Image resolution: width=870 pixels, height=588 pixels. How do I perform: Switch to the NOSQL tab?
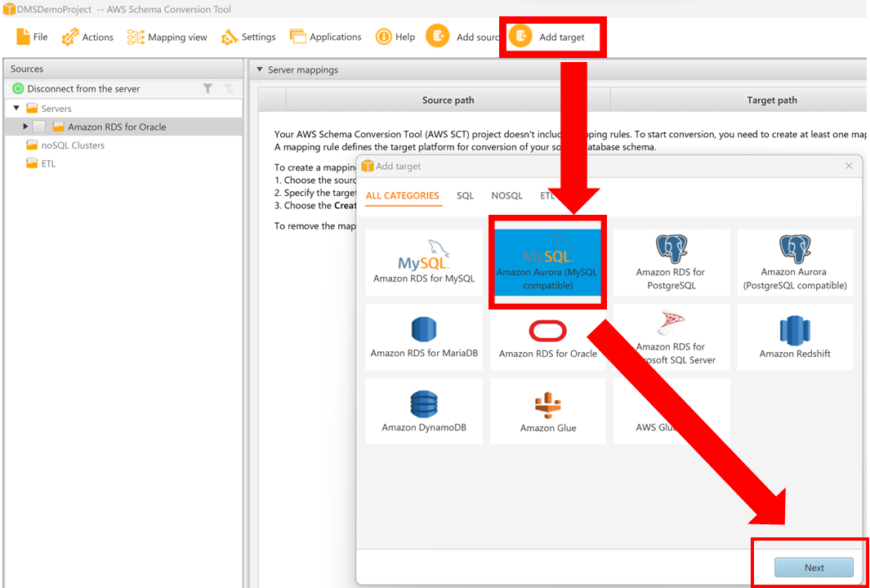click(506, 196)
